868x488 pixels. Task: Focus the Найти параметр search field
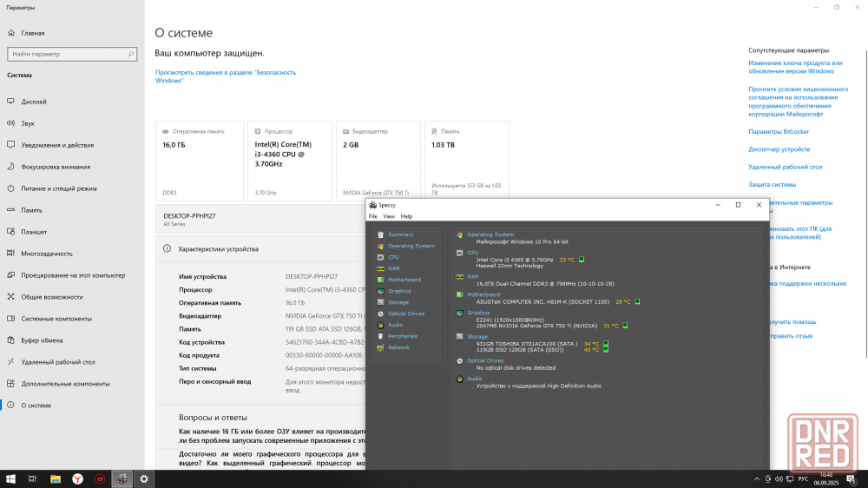[72, 55]
